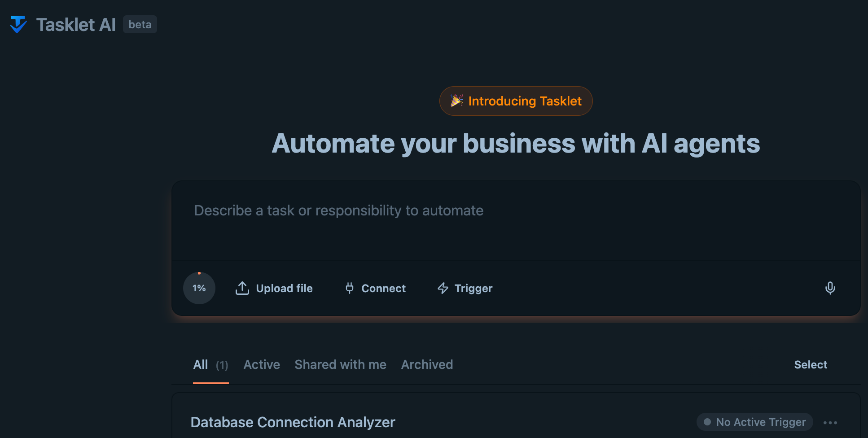
Task: Open the three-dot menu on Database Connection Analyzer
Action: [x=831, y=422]
